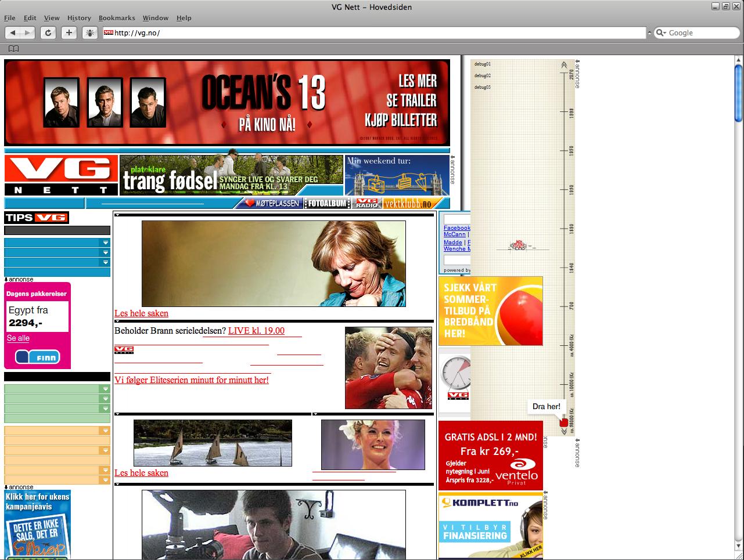The height and width of the screenshot is (560, 744).
Task: Go forward with the right arrow button
Action: pyautogui.click(x=28, y=33)
